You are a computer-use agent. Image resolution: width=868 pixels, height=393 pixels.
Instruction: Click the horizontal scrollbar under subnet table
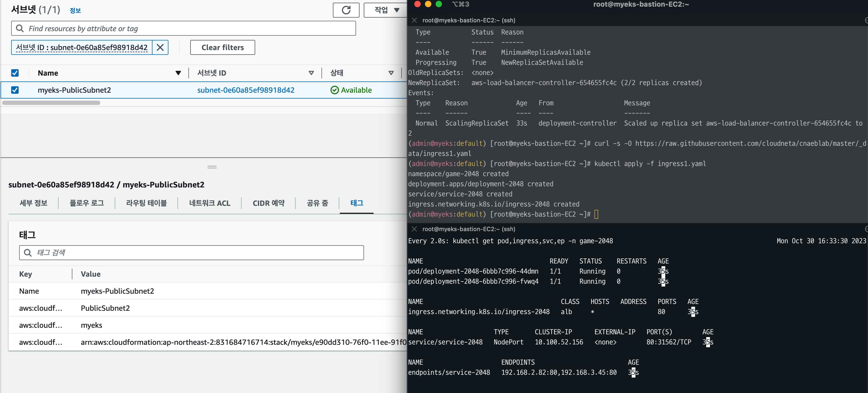tap(51, 103)
